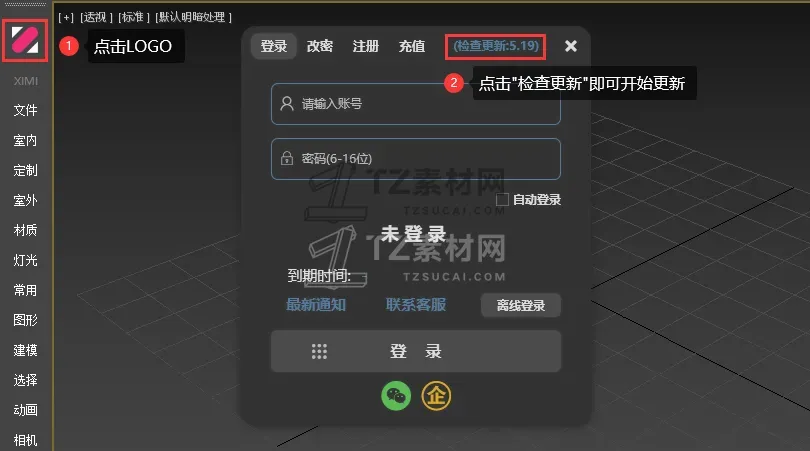Close the login dialog with the X
810x451 pixels.
pyautogui.click(x=571, y=46)
